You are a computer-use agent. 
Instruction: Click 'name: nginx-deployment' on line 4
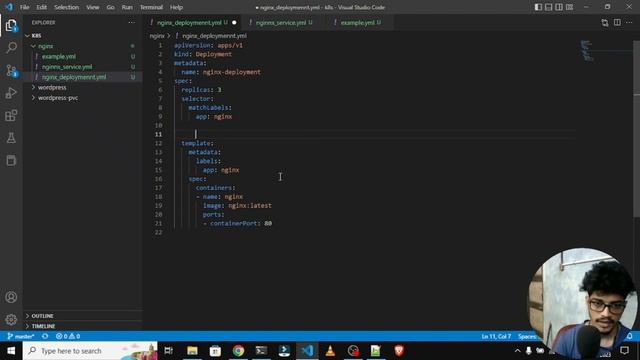coord(221,72)
